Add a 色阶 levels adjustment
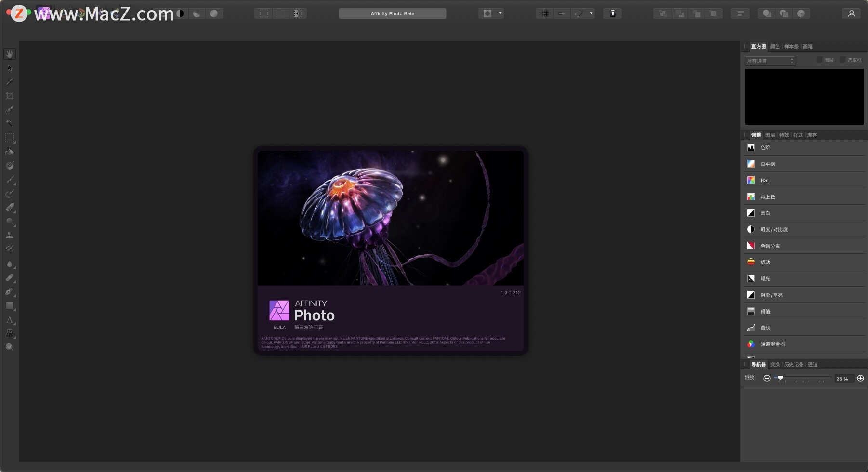 804,148
